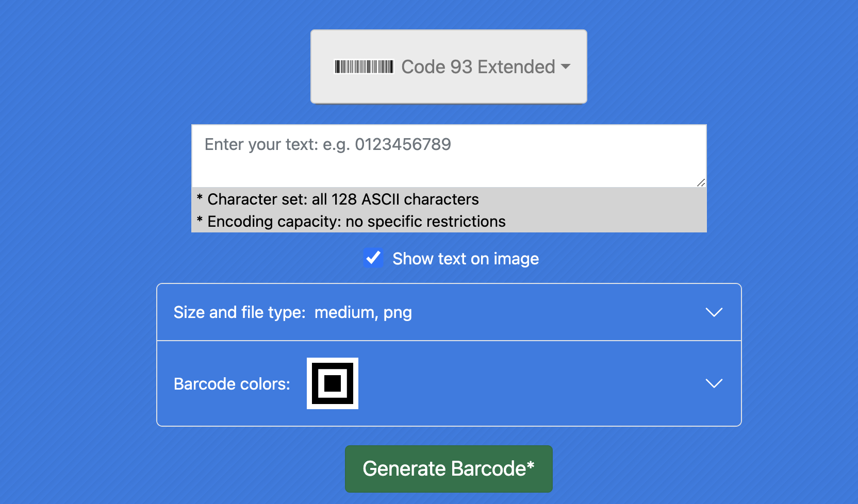This screenshot has width=858, height=504.
Task: Click the 'medium, png' size value
Action: [363, 312]
